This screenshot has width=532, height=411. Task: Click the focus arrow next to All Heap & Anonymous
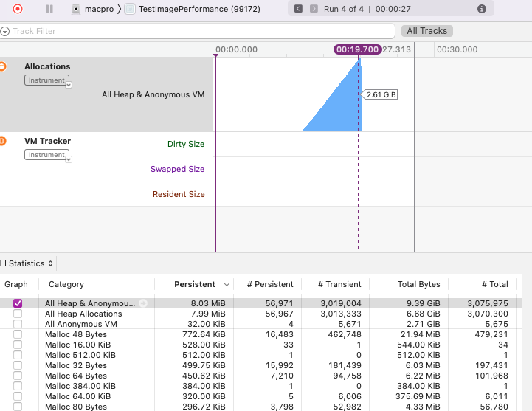click(x=143, y=303)
